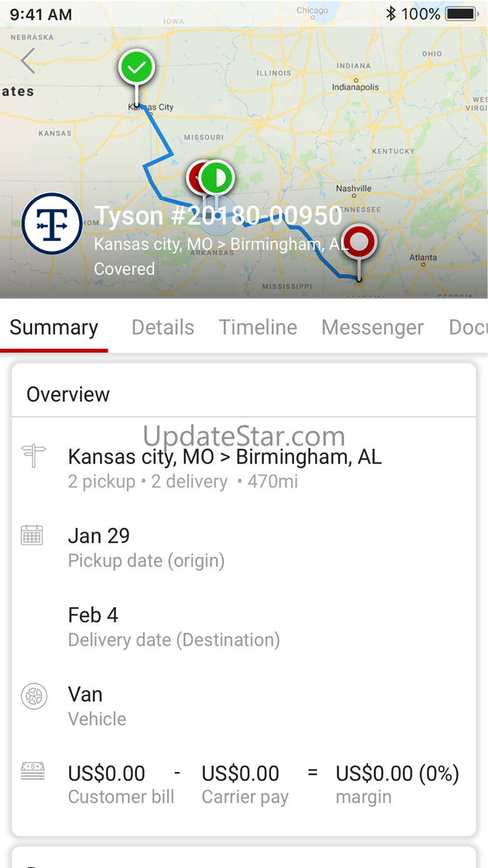Select the red destination pin near Birmingham
This screenshot has width=488, height=868.
tap(358, 242)
